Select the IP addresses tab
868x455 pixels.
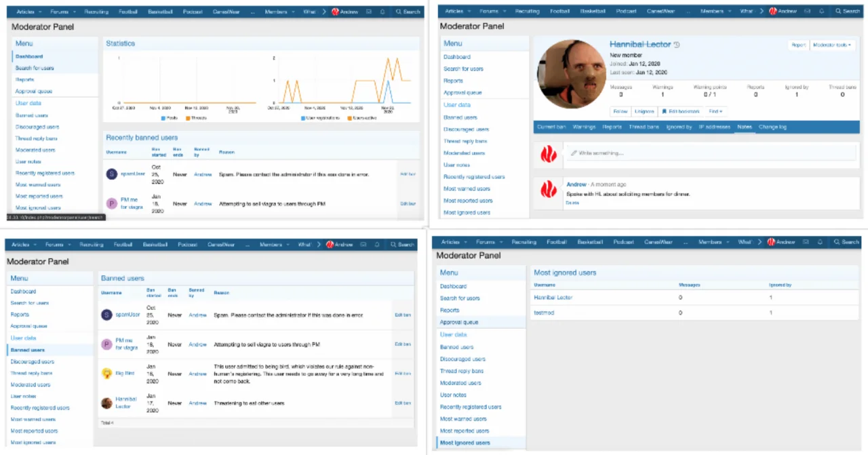point(714,127)
